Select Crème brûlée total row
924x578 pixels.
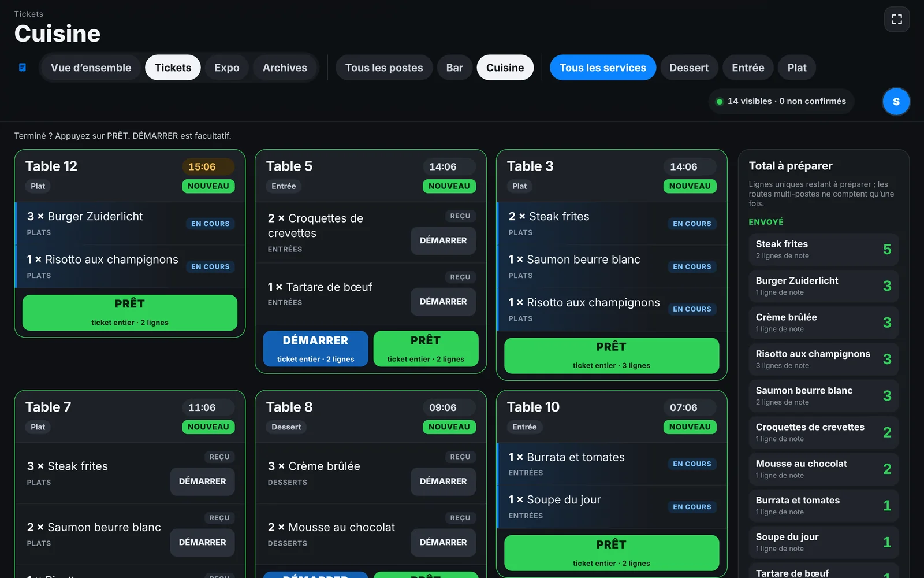(x=824, y=323)
